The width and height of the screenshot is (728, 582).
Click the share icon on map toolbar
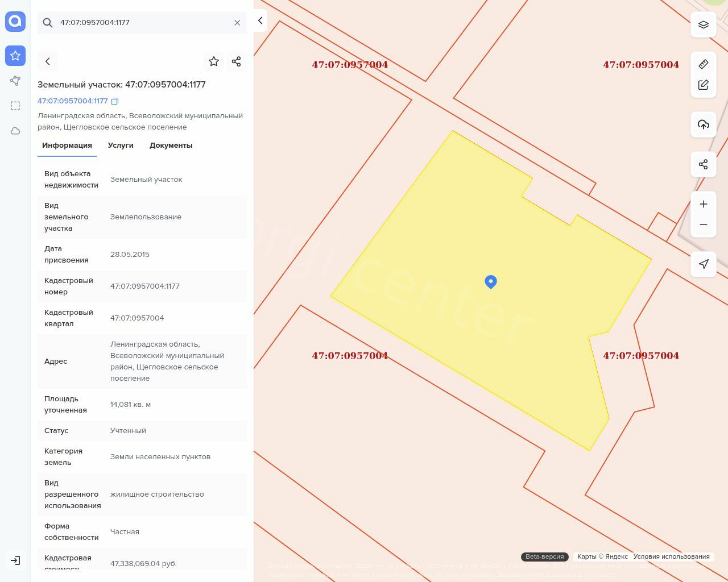pos(703,164)
